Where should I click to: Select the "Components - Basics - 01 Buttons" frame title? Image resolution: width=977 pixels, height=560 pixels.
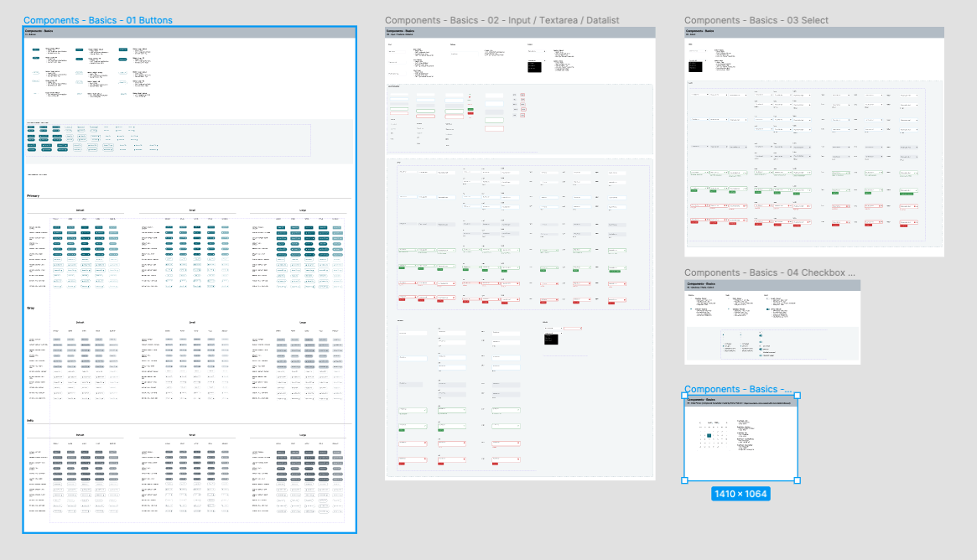(x=98, y=20)
